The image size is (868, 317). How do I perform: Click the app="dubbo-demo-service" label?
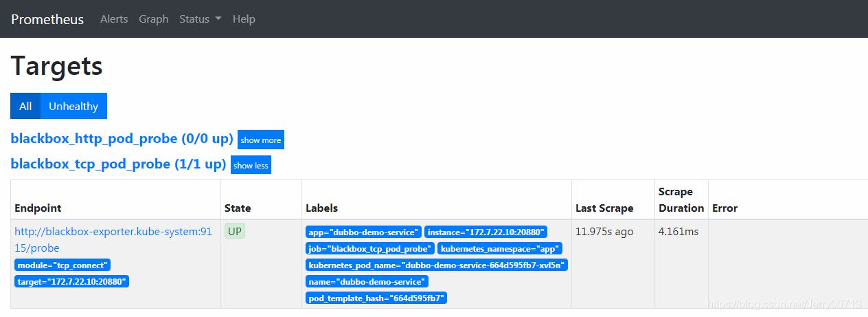click(x=363, y=232)
